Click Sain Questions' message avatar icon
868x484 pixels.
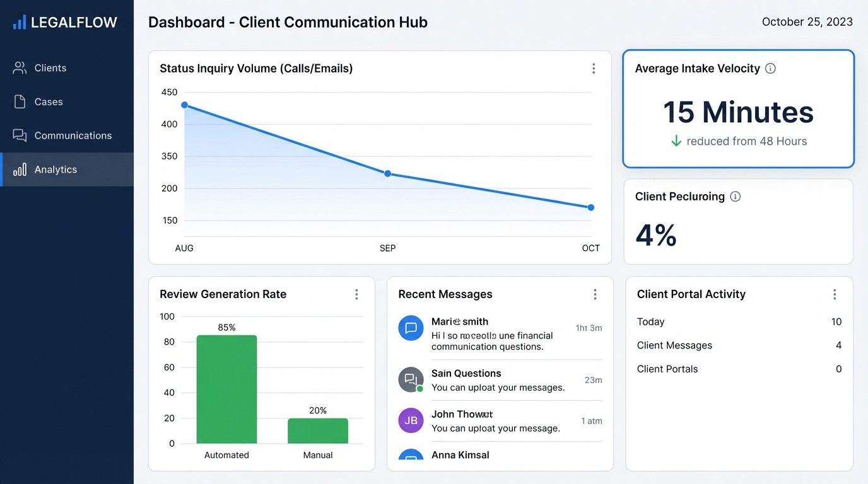[x=411, y=379]
